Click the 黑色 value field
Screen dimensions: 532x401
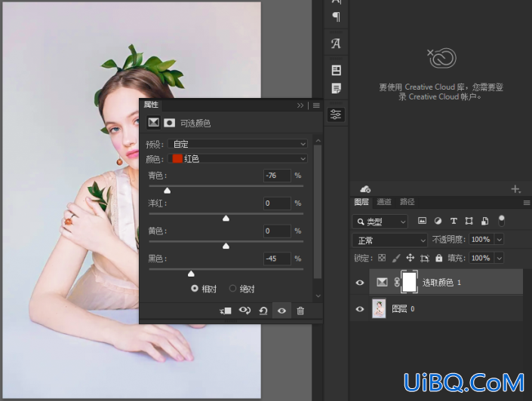(x=277, y=259)
